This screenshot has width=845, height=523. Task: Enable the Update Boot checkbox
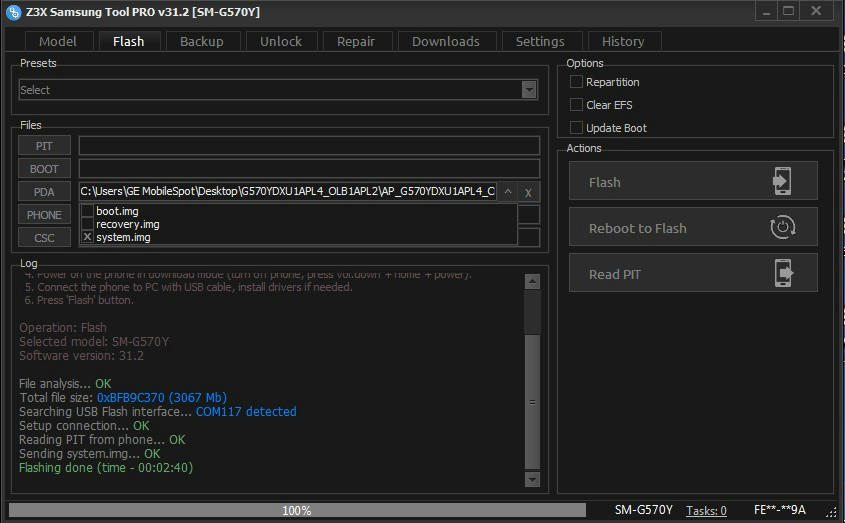[x=576, y=128]
